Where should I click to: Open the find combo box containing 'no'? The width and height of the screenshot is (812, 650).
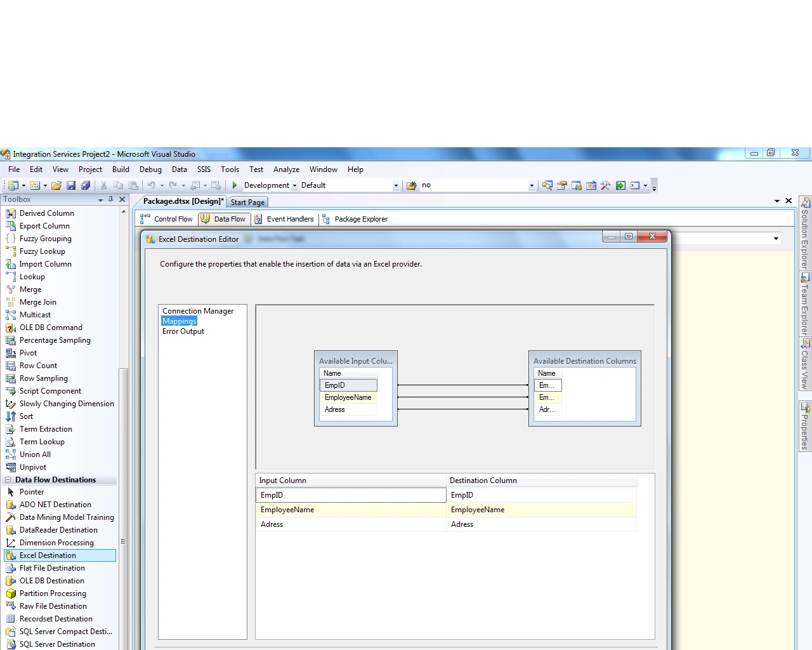[532, 185]
